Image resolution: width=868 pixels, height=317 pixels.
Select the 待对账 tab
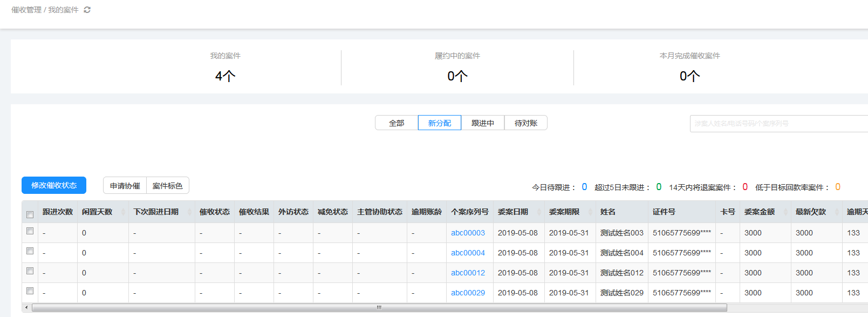click(x=526, y=123)
